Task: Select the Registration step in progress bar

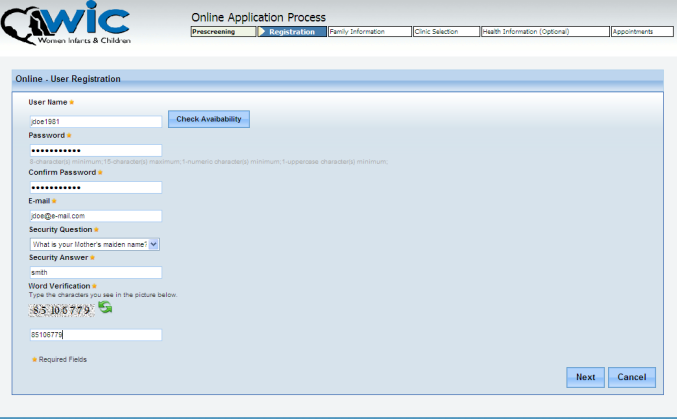Action: click(x=291, y=32)
